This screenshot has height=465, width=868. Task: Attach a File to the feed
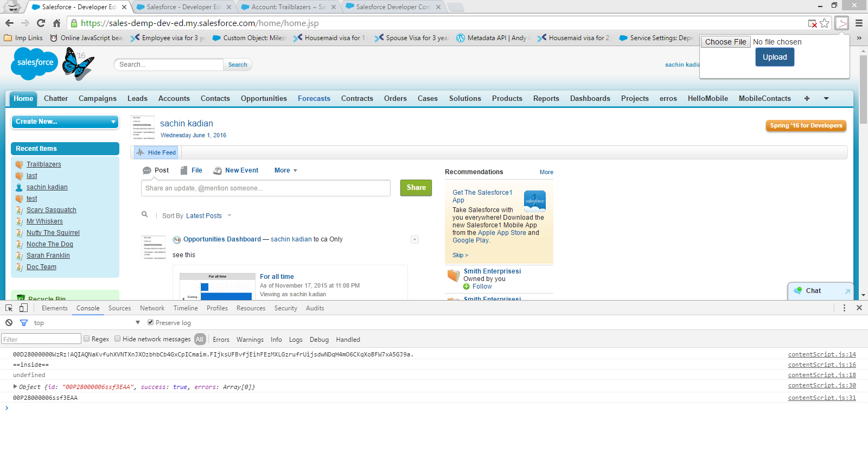[x=191, y=170]
